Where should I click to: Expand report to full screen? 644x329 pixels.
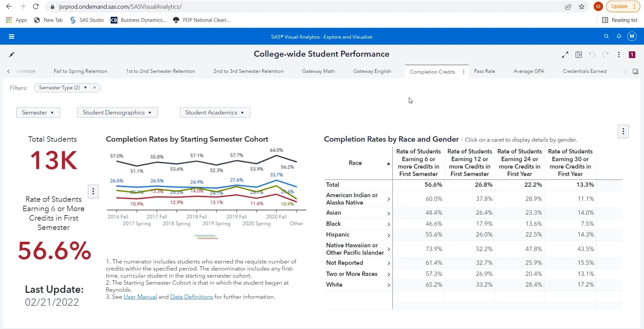565,55
